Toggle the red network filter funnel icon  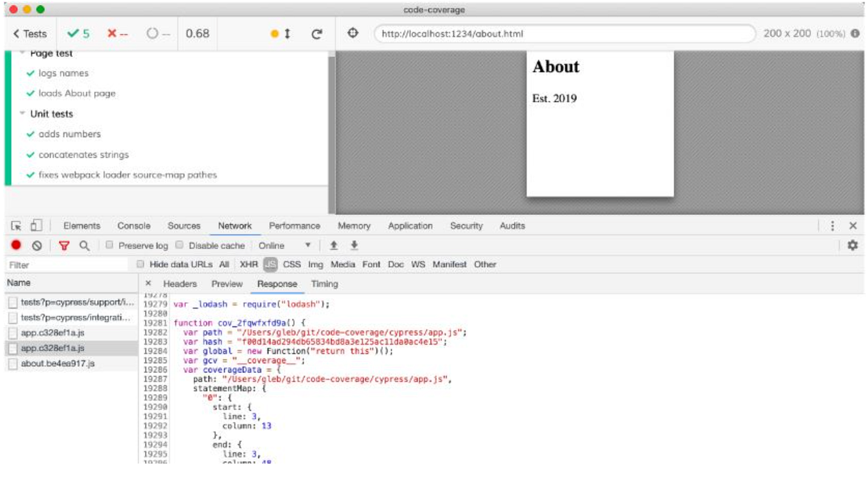click(x=64, y=246)
